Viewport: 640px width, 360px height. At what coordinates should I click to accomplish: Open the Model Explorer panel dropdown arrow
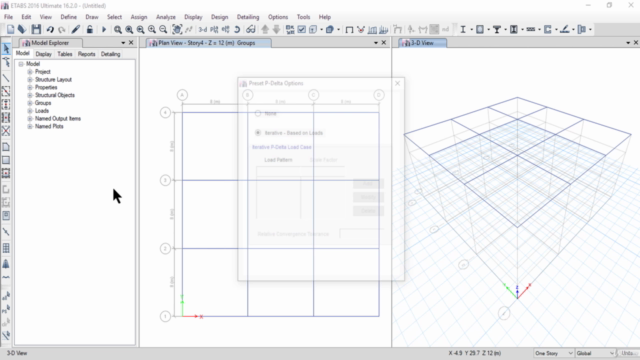pos(123,43)
